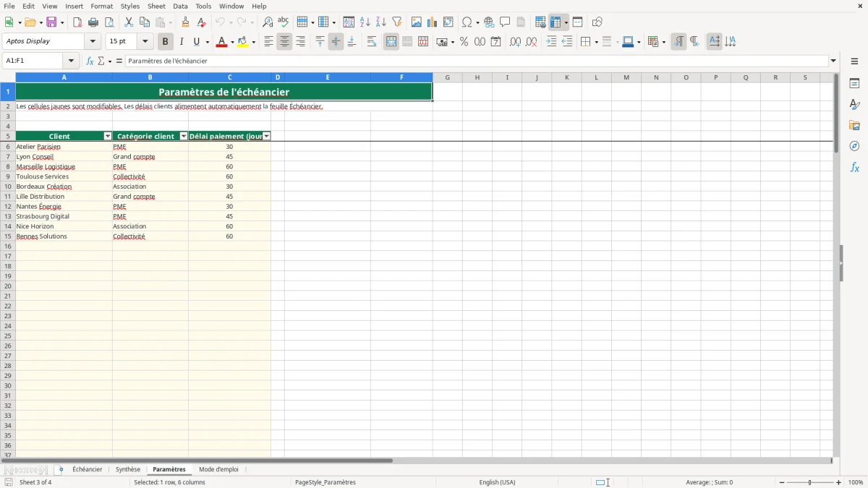The height and width of the screenshot is (488, 868).
Task: Click the Save document icon
Action: pyautogui.click(x=51, y=22)
